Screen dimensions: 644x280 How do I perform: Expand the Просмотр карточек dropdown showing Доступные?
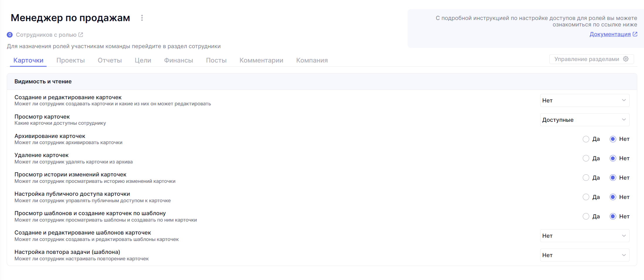tap(585, 120)
